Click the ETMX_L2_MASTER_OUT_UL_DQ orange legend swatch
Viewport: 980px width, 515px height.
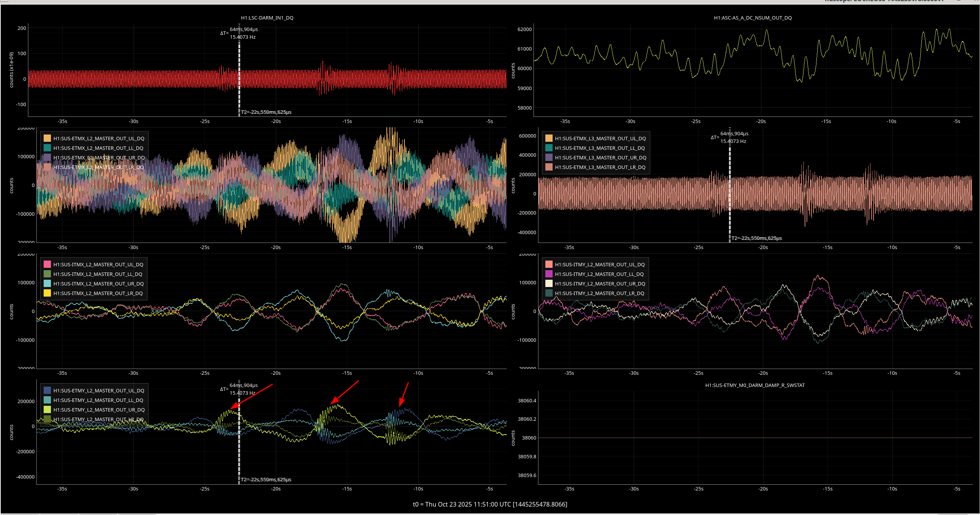click(47, 138)
